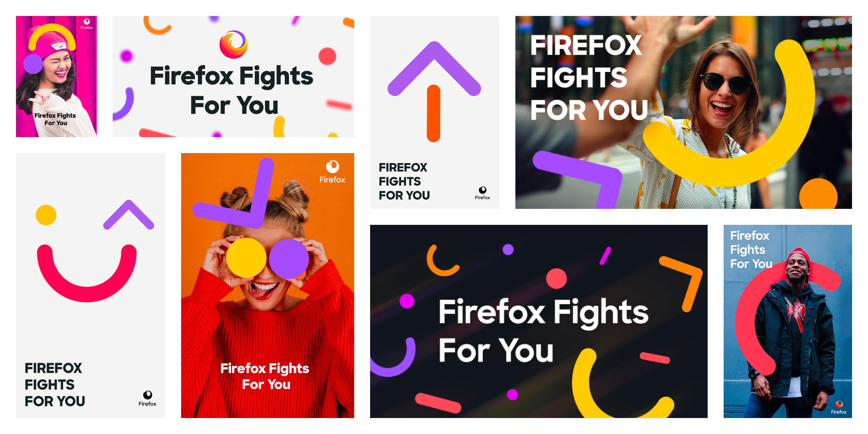Click the orange vertical bar of the arrow
The image size is (868, 434).
tap(433, 113)
